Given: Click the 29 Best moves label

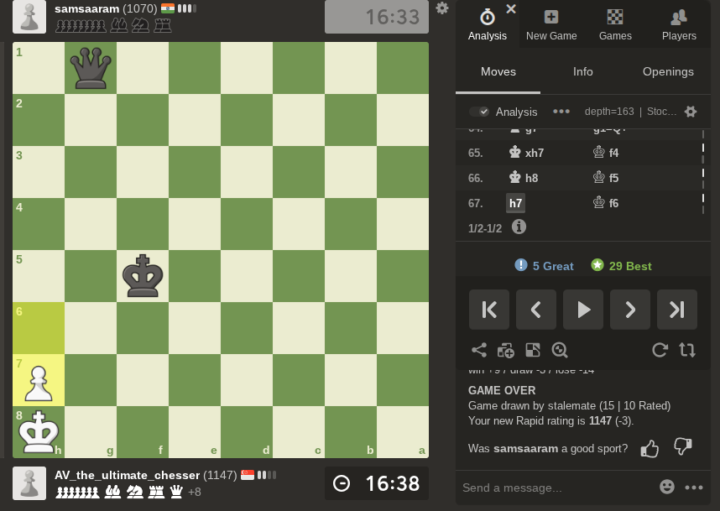Looking at the screenshot, I should (621, 266).
